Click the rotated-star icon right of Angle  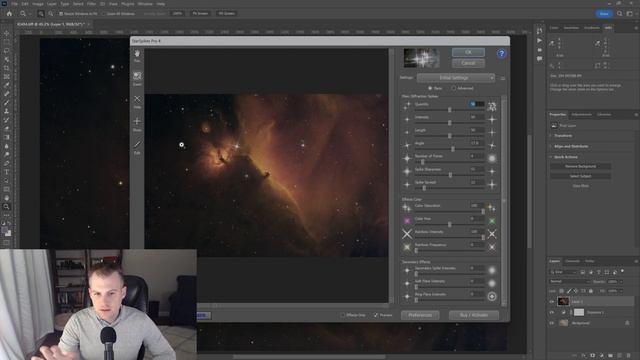492,145
